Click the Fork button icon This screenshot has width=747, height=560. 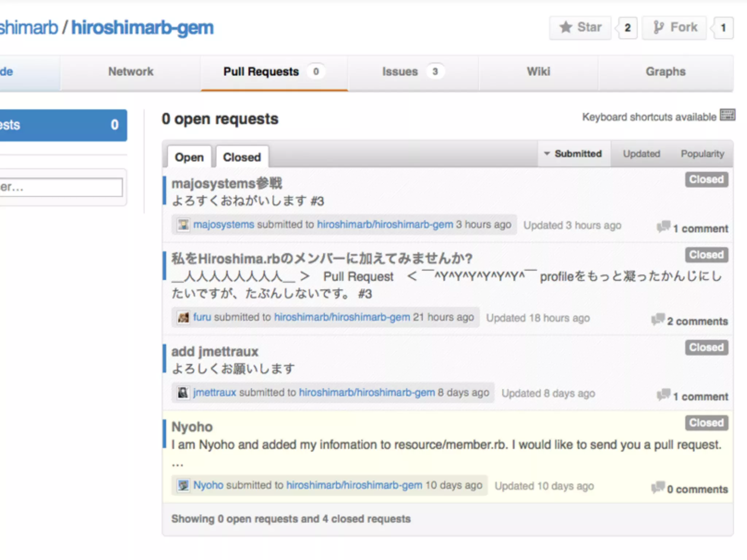click(x=658, y=27)
